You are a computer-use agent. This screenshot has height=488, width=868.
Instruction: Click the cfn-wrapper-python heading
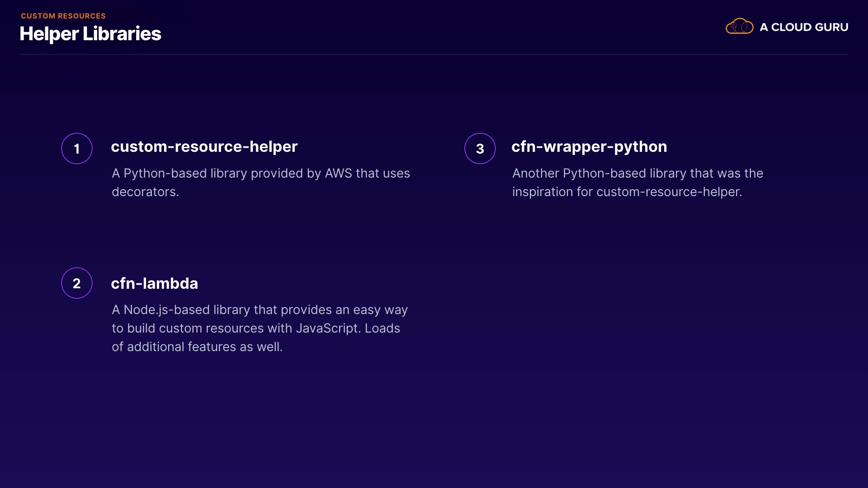589,146
